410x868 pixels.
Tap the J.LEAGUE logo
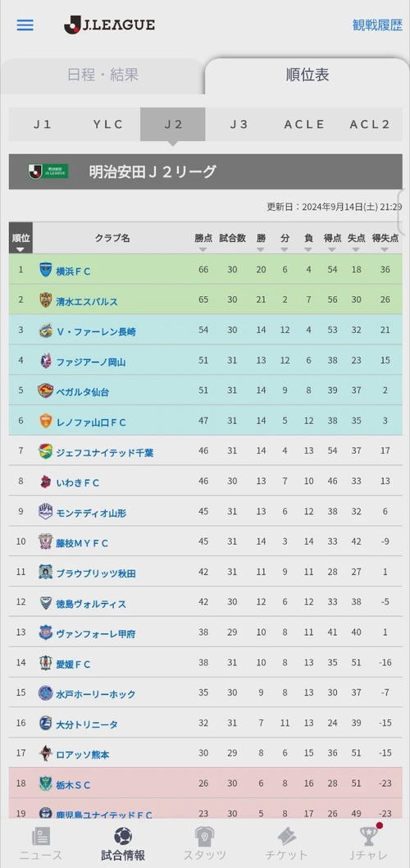(110, 25)
